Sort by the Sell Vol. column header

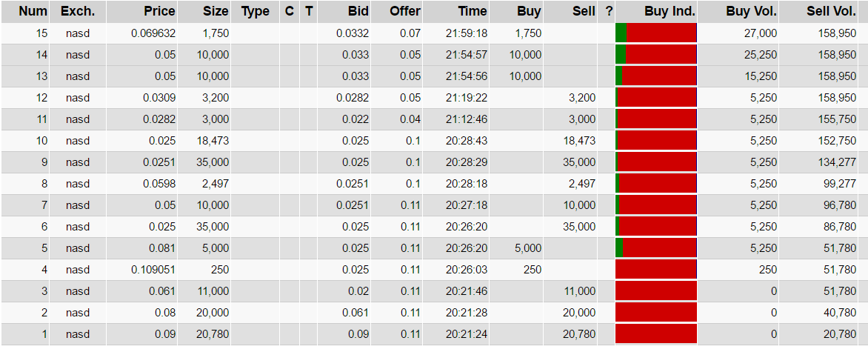coord(831,11)
